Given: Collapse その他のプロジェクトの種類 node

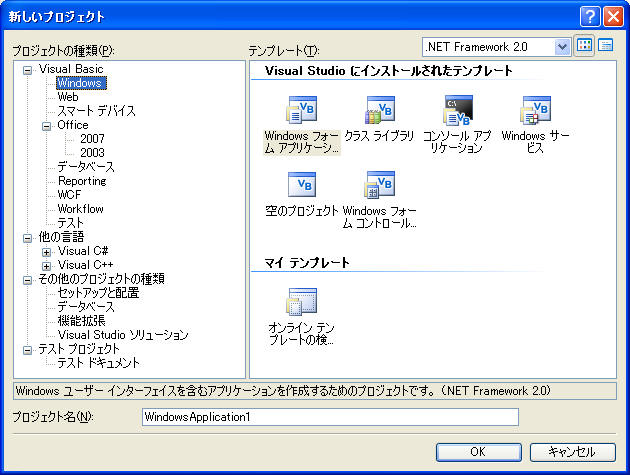Looking at the screenshot, I should coord(27,280).
